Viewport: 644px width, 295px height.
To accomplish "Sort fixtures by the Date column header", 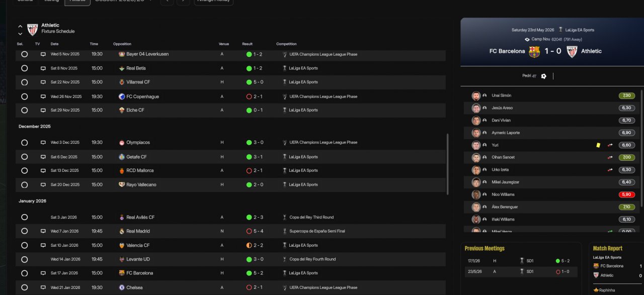I will [x=54, y=44].
